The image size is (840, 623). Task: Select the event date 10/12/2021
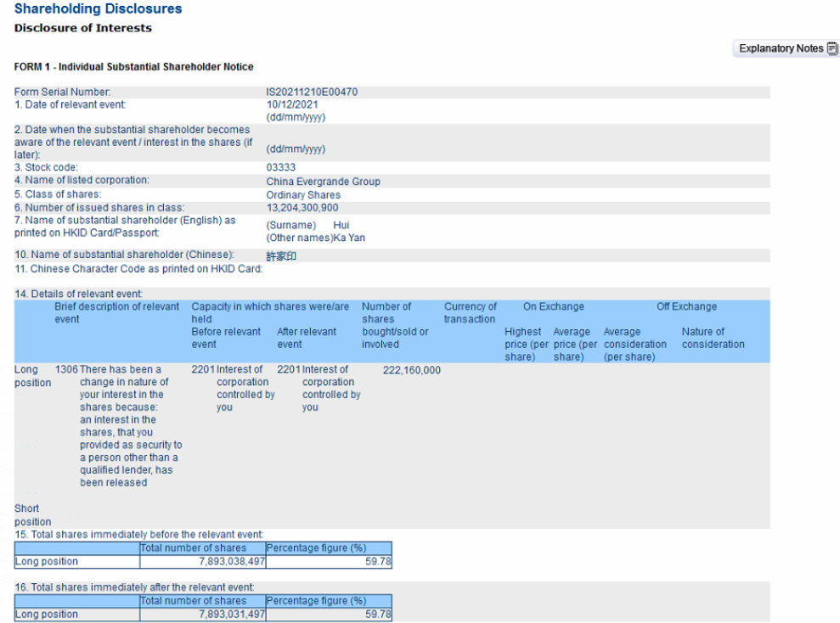[x=292, y=105]
